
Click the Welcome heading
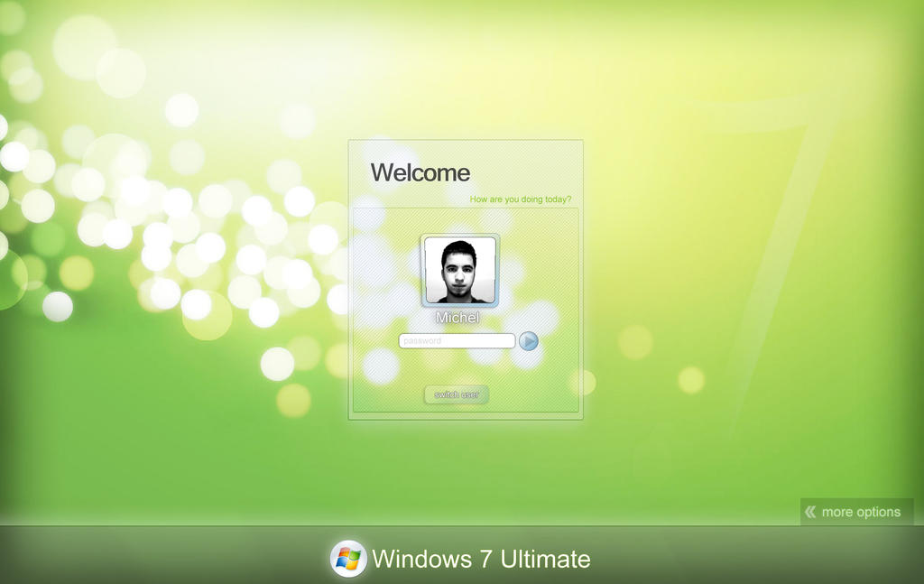(420, 172)
